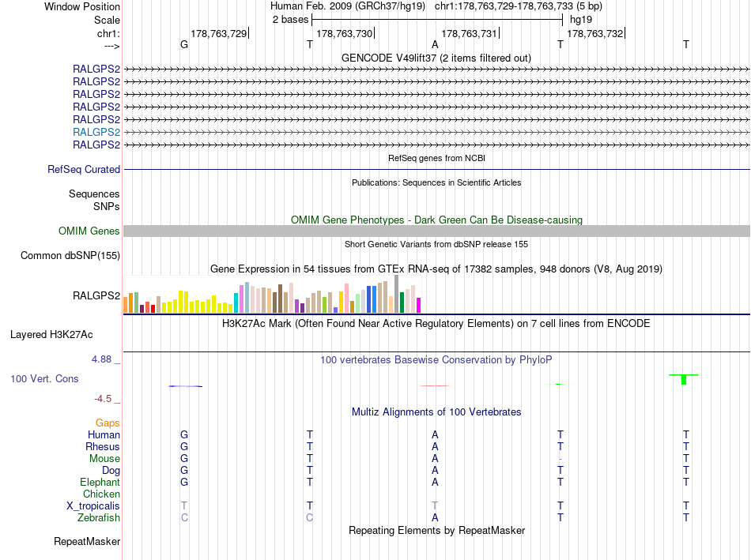Open 'GENCODE V49lift37 (2 items filtered out)' track title
Image resolution: width=751 pixels, height=560 pixels.
pyautogui.click(x=436, y=58)
